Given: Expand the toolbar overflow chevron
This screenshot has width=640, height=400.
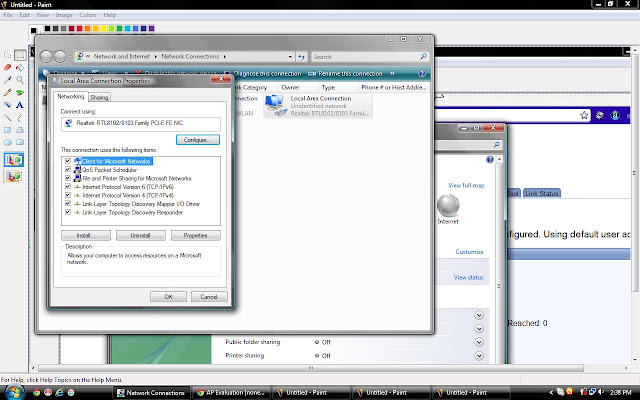Looking at the screenshot, I should click(x=392, y=73).
